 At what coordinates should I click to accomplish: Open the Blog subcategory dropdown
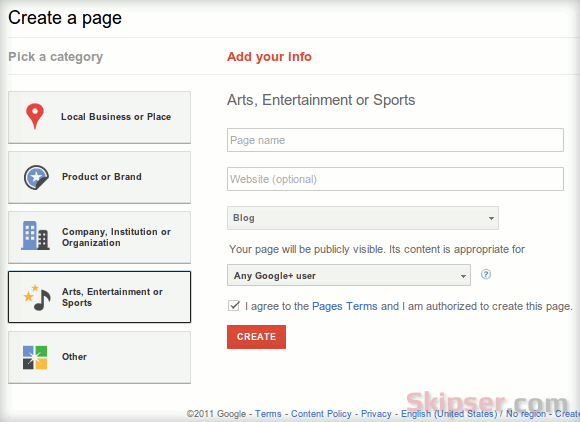tap(362, 218)
